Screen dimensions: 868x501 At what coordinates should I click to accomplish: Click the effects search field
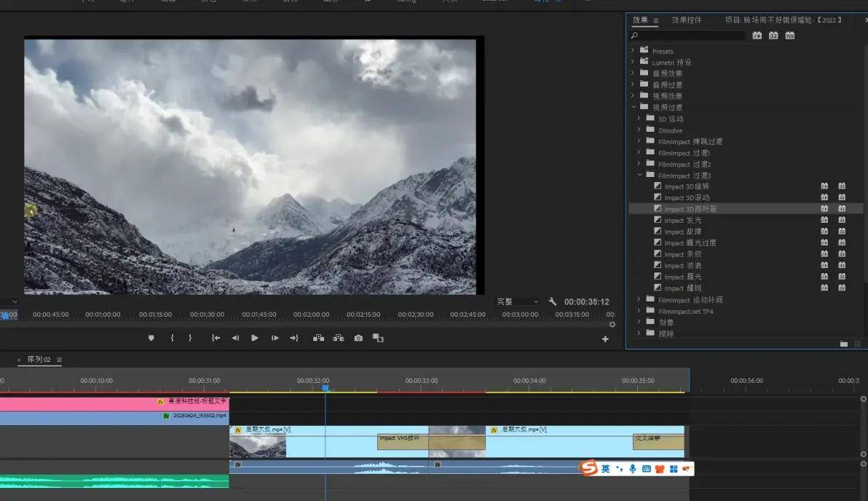pyautogui.click(x=688, y=36)
